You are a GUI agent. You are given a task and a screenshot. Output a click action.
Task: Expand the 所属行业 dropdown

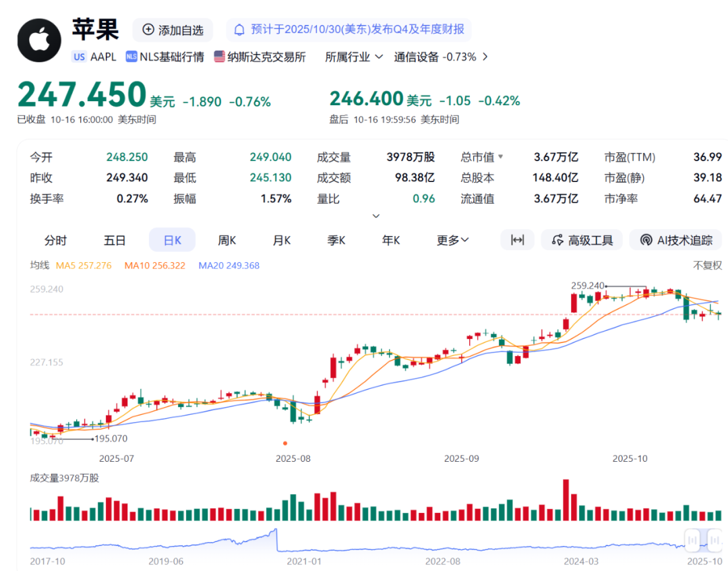354,57
